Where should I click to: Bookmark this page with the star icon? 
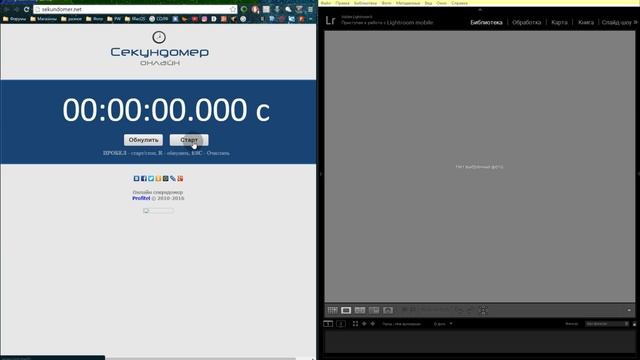[x=233, y=9]
